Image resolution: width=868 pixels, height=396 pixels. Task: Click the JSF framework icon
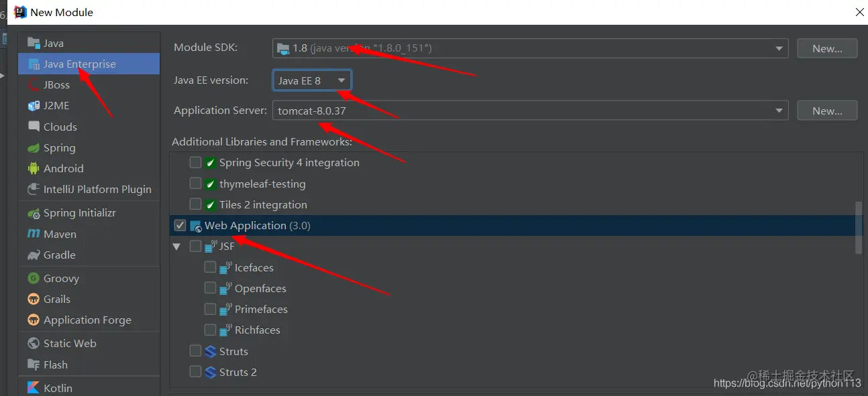click(211, 247)
